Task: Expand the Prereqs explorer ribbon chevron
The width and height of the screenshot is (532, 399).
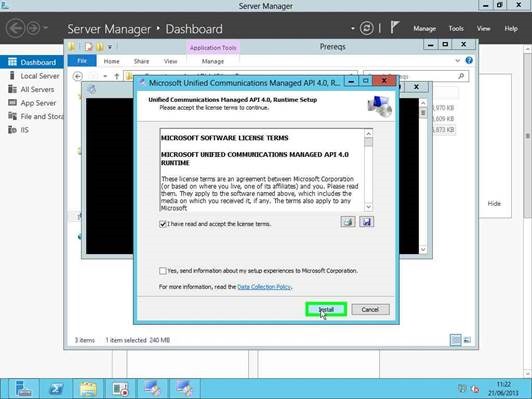Action: coord(457,61)
